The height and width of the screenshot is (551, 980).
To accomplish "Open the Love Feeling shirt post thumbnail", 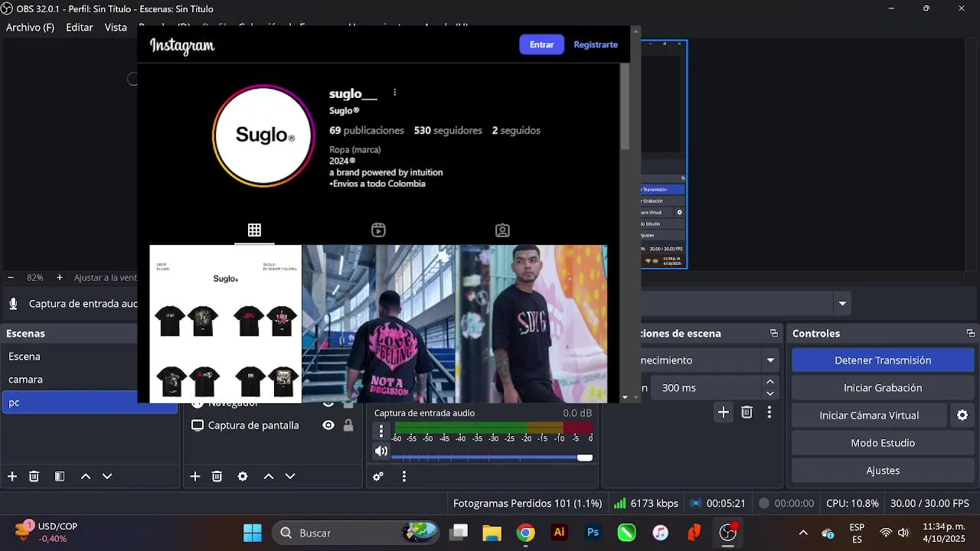I will tap(379, 324).
